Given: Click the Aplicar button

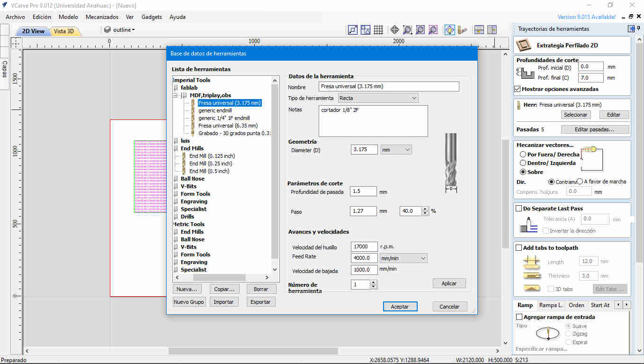Looking at the screenshot, I should click(449, 283).
